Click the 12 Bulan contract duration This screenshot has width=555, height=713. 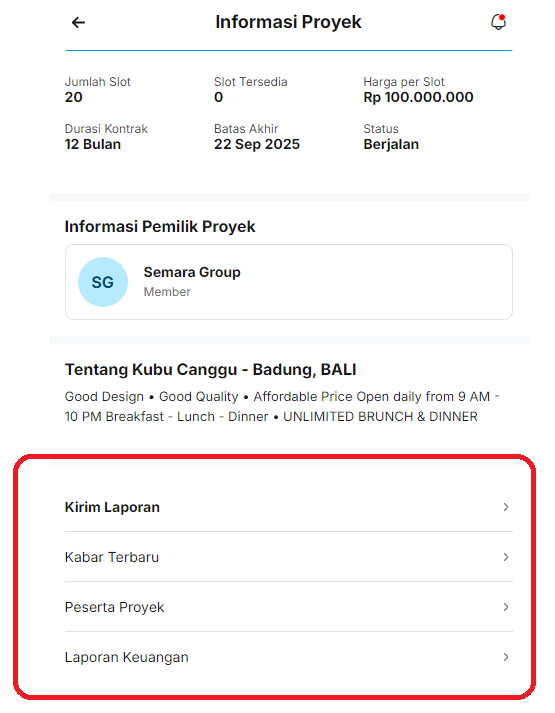click(93, 145)
